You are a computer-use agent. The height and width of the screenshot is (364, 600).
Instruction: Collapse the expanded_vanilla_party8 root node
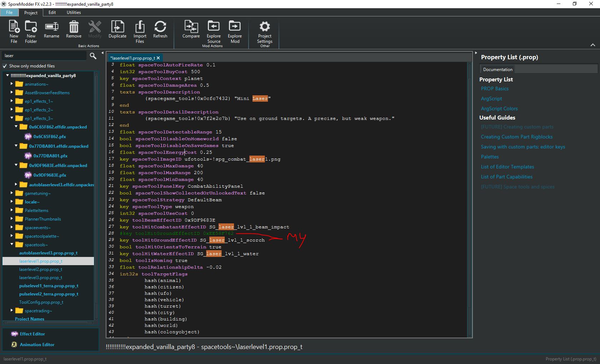click(7, 75)
